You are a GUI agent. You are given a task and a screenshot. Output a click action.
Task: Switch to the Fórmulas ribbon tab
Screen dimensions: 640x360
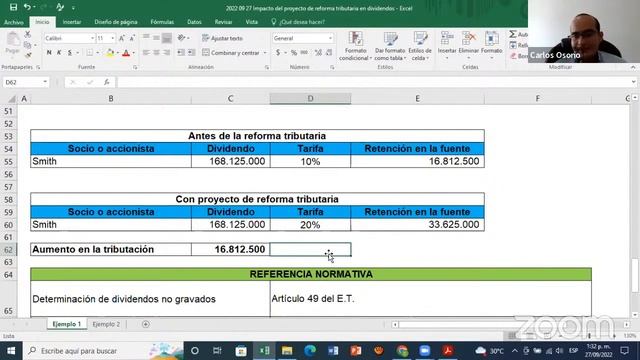click(162, 22)
